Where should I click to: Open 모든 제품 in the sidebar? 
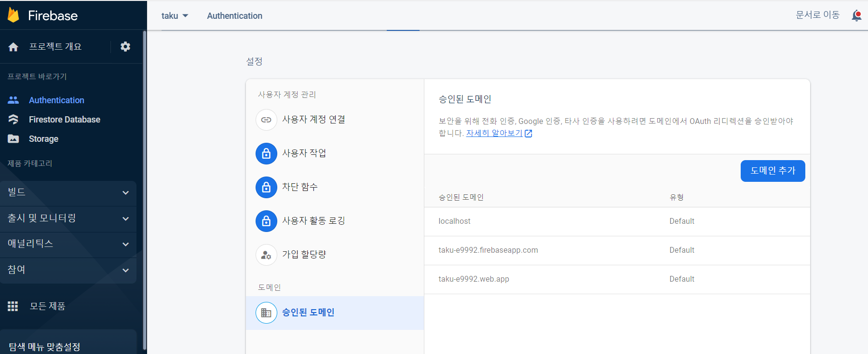tap(47, 306)
